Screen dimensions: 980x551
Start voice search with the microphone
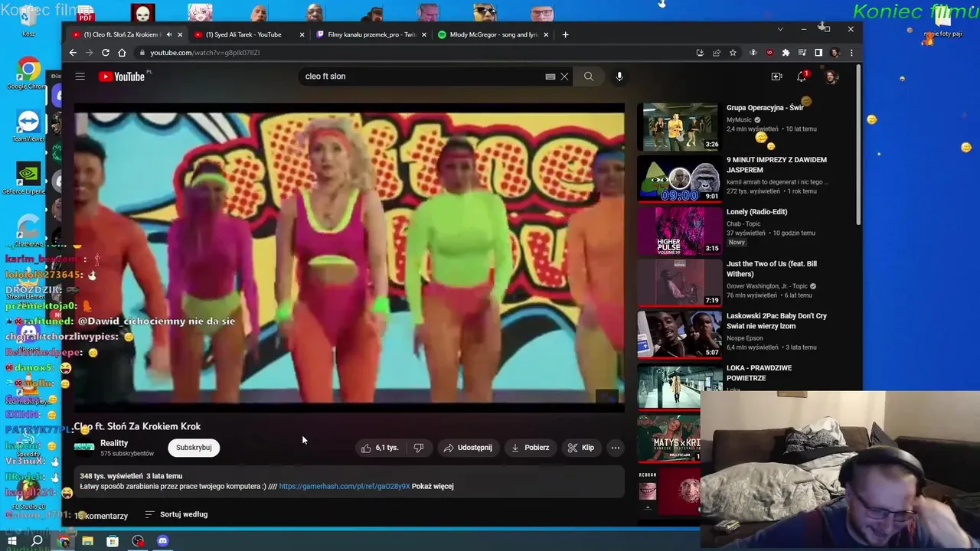pyautogui.click(x=619, y=77)
